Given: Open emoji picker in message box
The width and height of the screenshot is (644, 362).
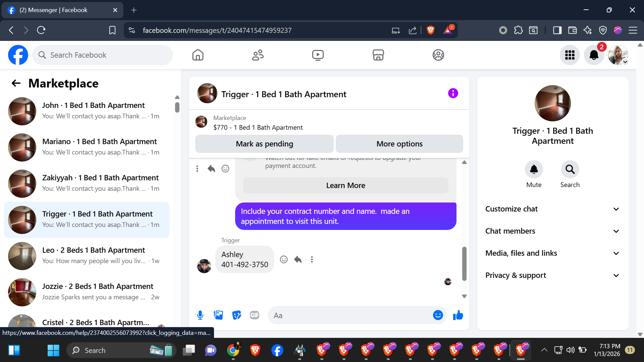Looking at the screenshot, I should point(438,315).
